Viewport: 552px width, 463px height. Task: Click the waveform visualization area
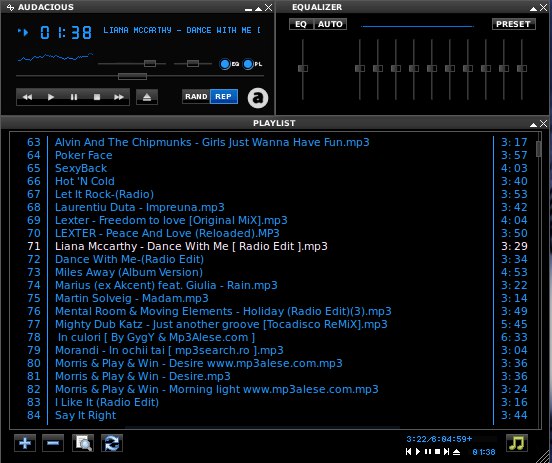[55, 57]
